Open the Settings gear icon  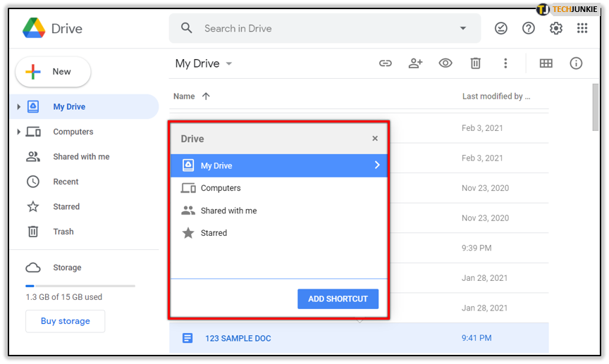pyautogui.click(x=556, y=28)
